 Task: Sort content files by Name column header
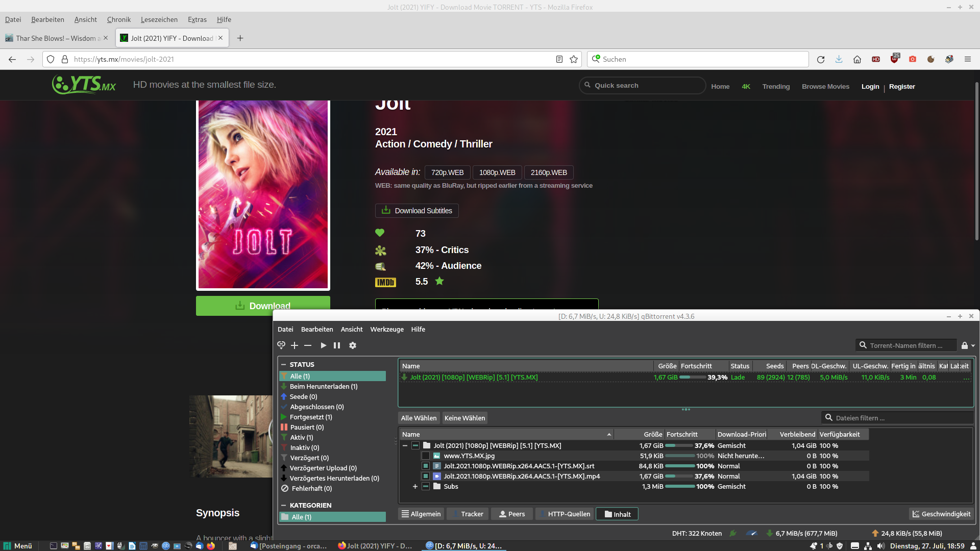click(x=506, y=434)
